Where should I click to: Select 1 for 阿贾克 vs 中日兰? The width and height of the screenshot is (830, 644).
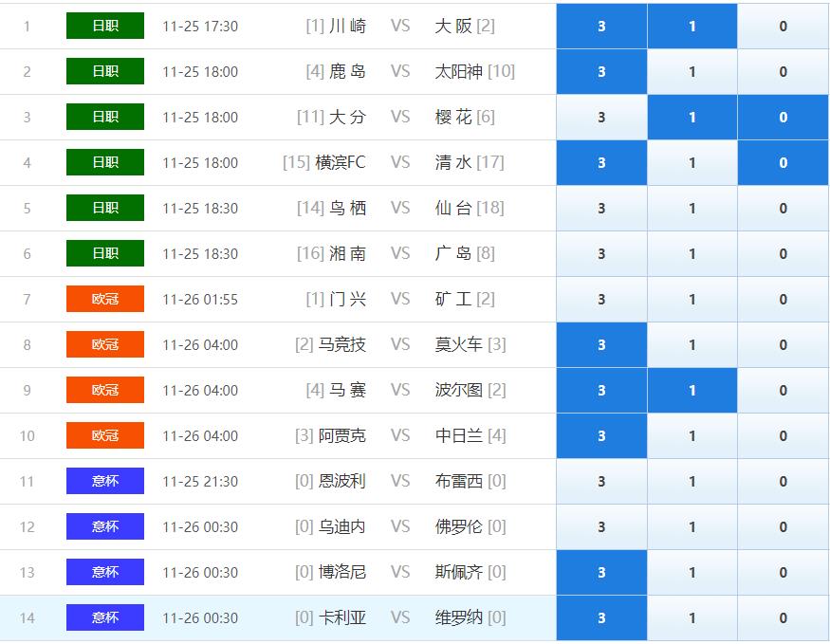click(692, 436)
